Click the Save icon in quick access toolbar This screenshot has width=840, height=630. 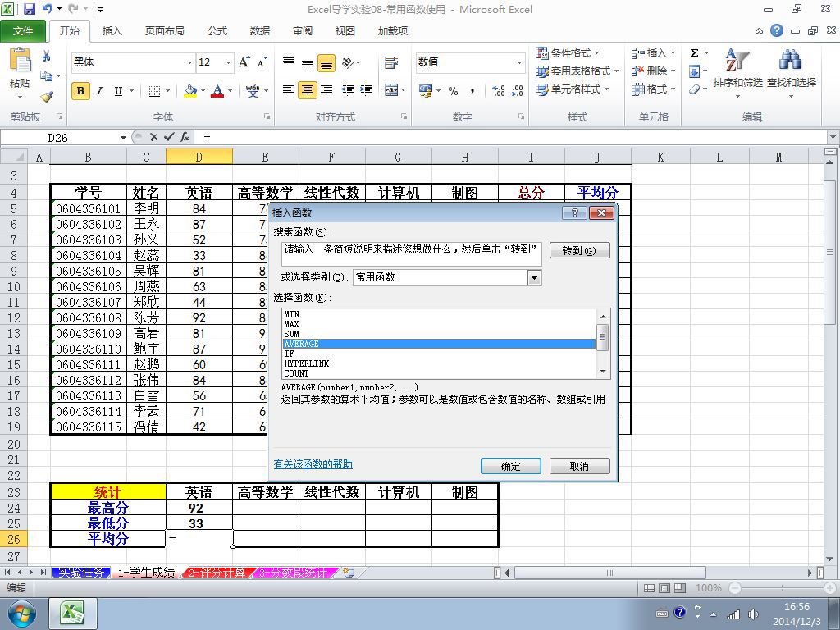(29, 8)
